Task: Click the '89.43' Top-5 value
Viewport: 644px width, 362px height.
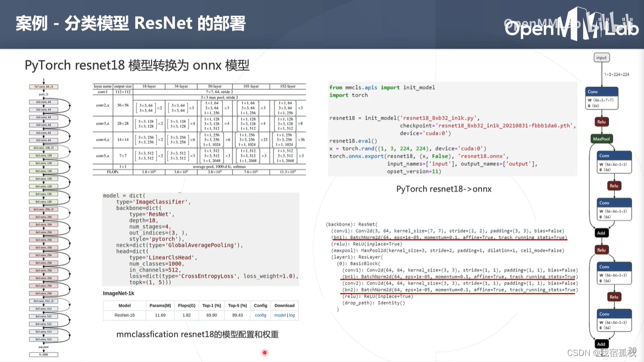Action: pos(237,315)
